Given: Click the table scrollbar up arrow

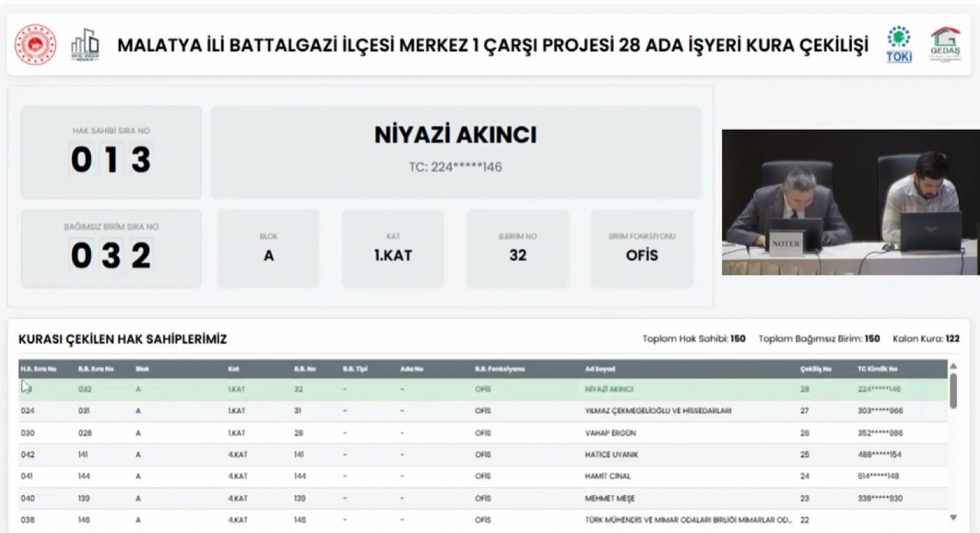Looking at the screenshot, I should pyautogui.click(x=953, y=366).
